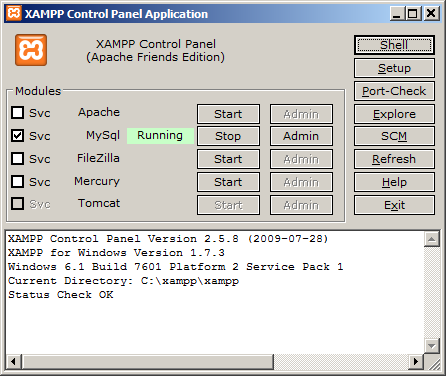
Task: Open Explore to browse XAMPP folder
Action: point(394,114)
